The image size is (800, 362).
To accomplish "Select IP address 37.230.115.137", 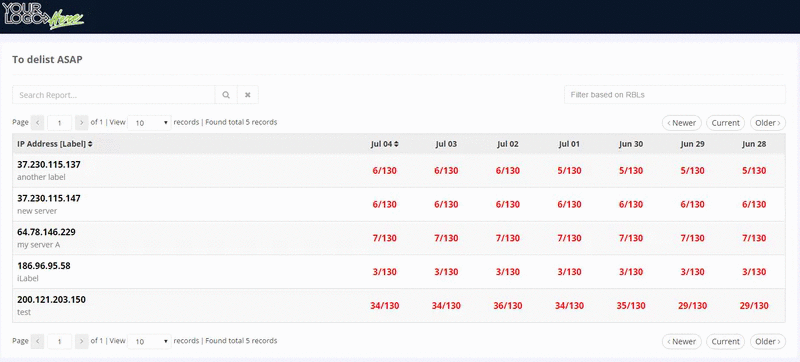I will 48,165.
